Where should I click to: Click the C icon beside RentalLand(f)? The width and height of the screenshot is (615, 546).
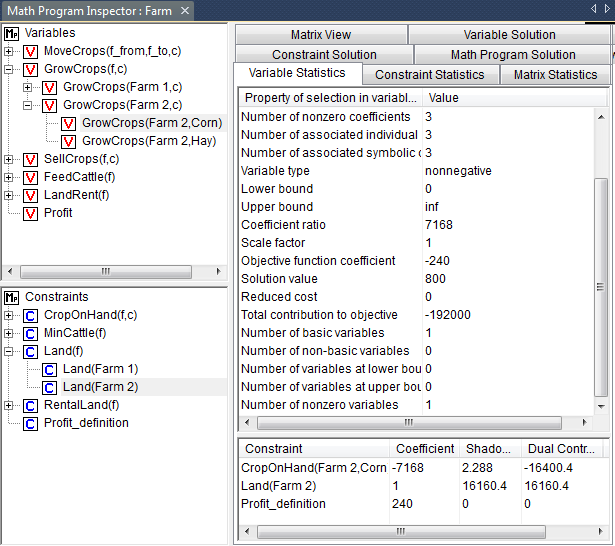(30, 406)
